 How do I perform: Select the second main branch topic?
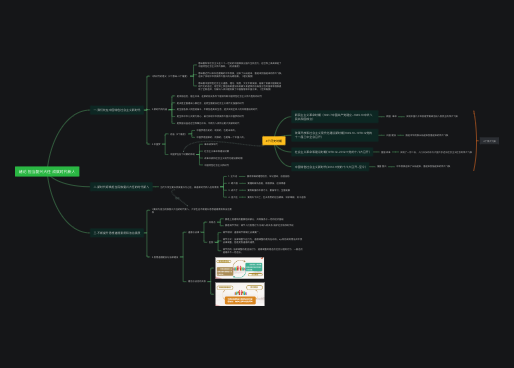pyautogui.click(x=121, y=187)
